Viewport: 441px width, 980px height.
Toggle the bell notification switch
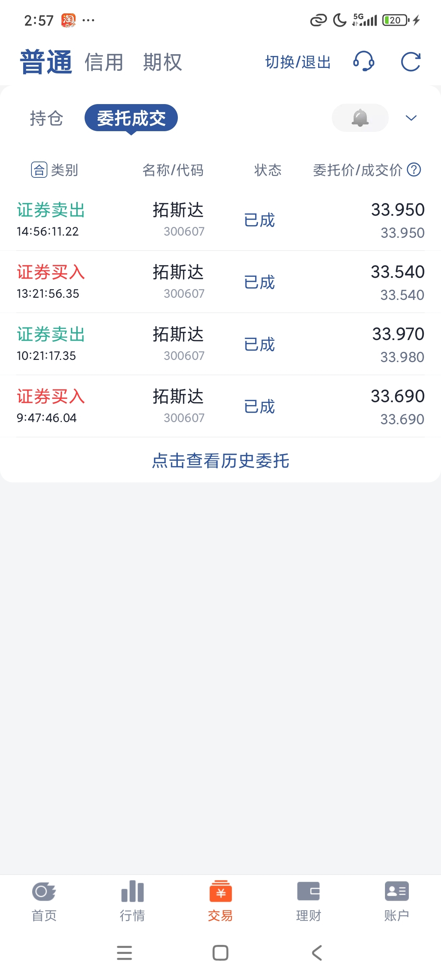(x=360, y=118)
